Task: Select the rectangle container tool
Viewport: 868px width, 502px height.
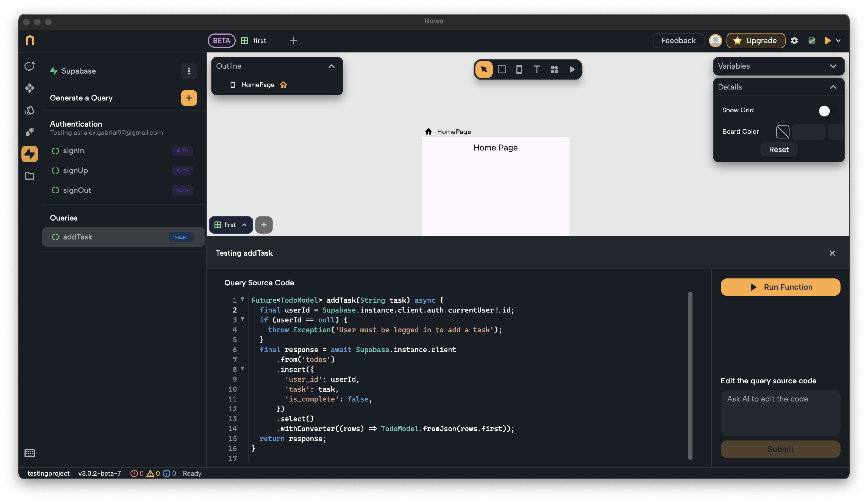Action: tap(502, 69)
